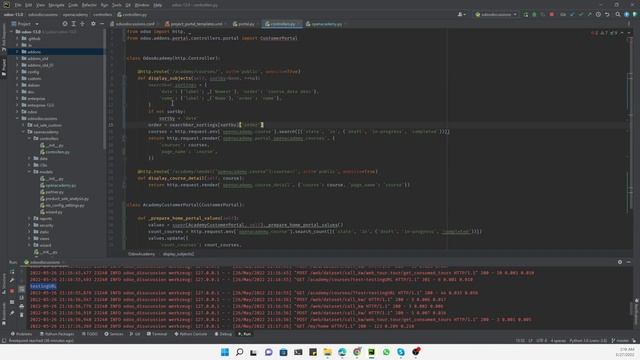Open res_config_settings.py in project tree
Screen dimensions: 640x360
pos(62,205)
